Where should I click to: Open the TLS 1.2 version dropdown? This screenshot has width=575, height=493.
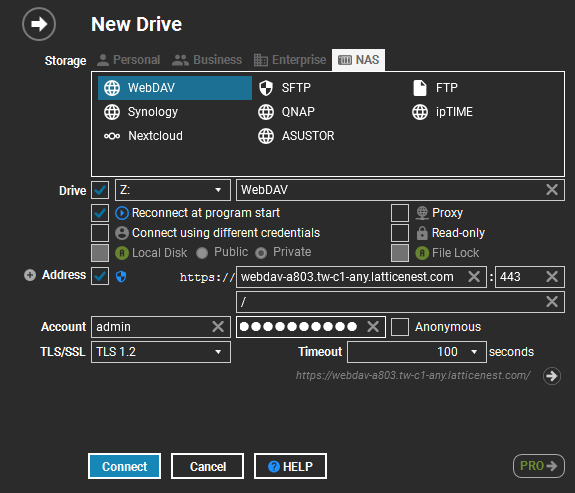[161, 352]
